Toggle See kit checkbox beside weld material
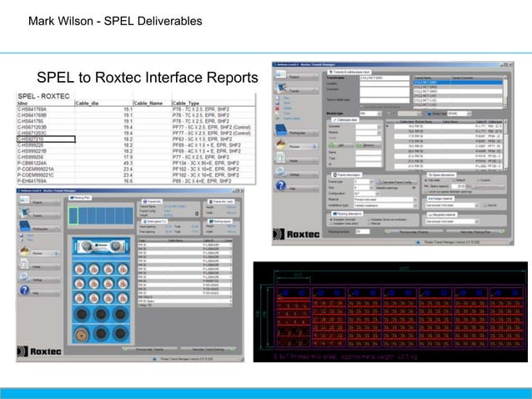Image resolution: width=532 pixels, height=399 pixels. [484, 205]
